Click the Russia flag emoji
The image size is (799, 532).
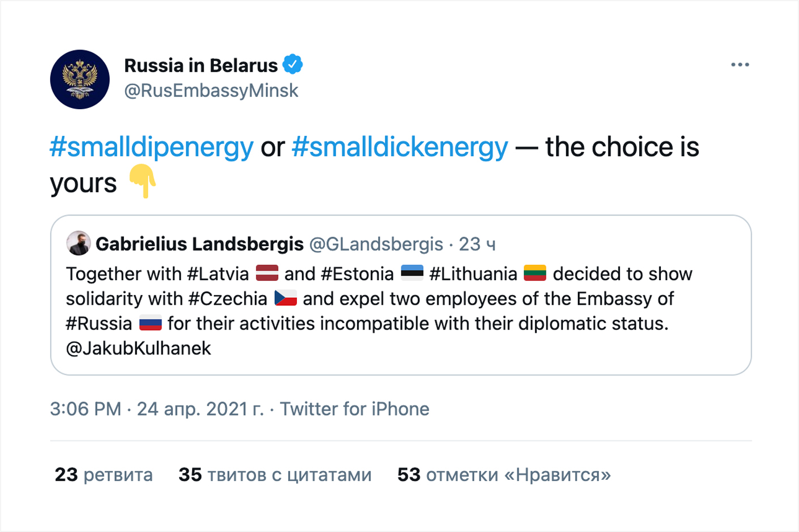coord(150,323)
